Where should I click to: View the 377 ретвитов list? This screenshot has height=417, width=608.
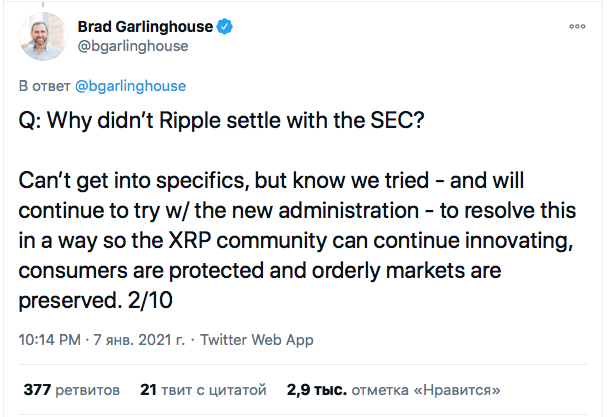click(71, 388)
